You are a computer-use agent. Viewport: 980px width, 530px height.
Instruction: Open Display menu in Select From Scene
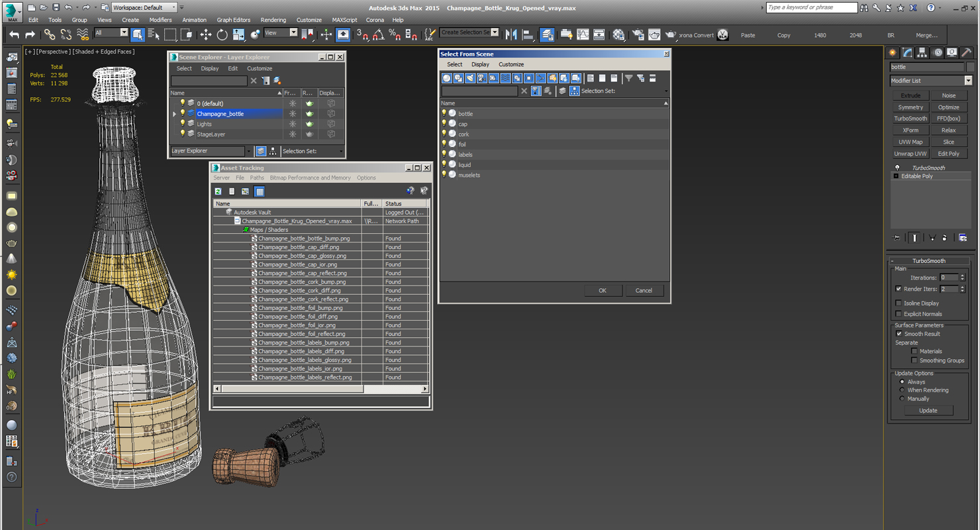pyautogui.click(x=480, y=64)
